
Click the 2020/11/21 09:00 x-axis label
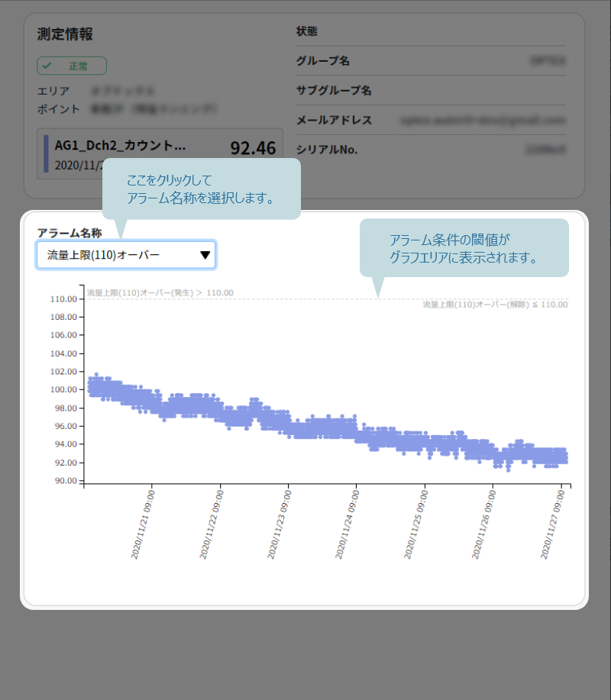click(143, 524)
